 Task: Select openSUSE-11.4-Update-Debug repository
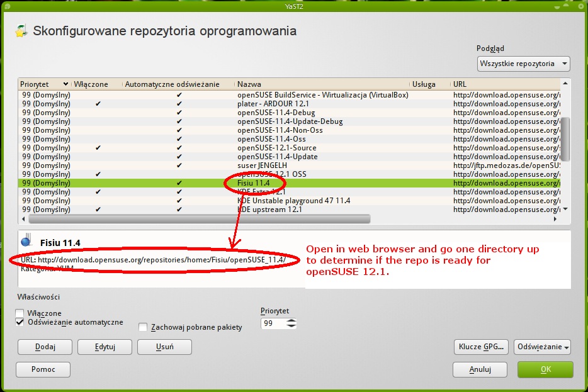[289, 121]
